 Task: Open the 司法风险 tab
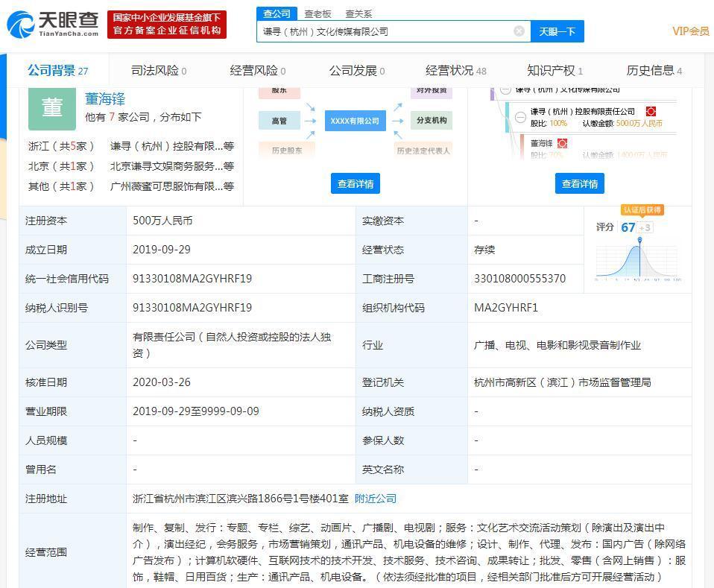pyautogui.click(x=159, y=71)
